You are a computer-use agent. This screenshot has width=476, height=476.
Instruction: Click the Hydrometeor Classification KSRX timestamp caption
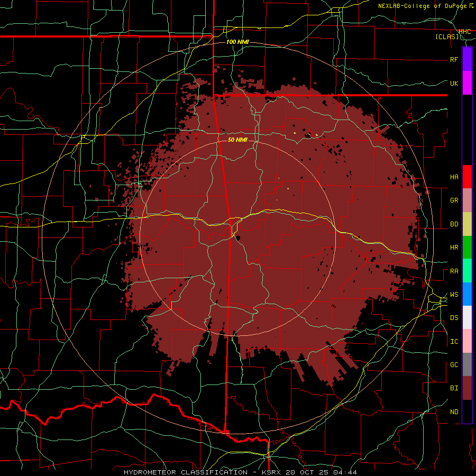pos(240,472)
